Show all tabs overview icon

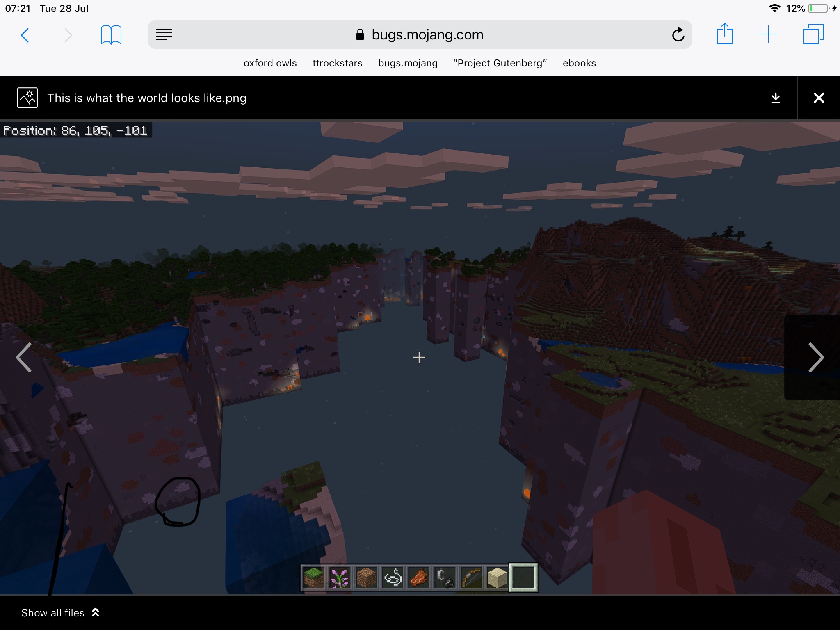pyautogui.click(x=813, y=34)
